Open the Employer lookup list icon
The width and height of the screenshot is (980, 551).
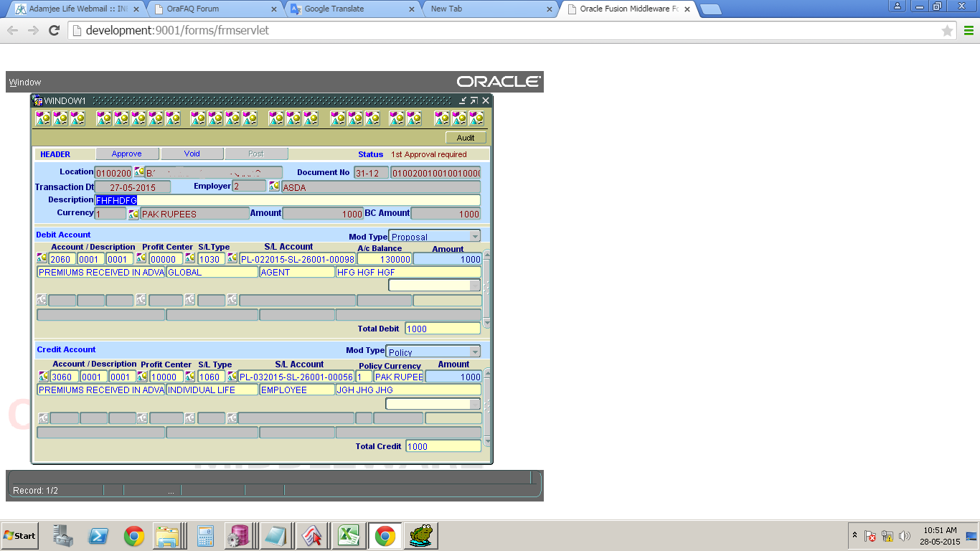point(274,187)
